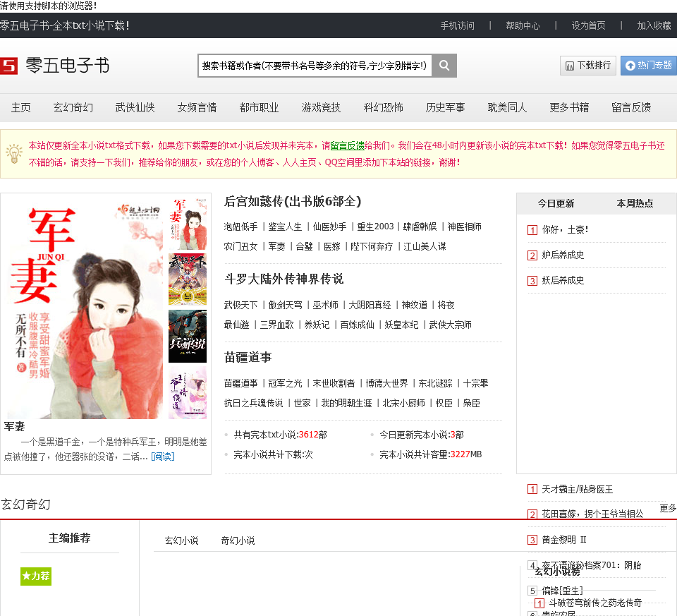Select small 军妻 cover thumbnail
Image resolution: width=677 pixels, height=616 pixels.
tap(188, 224)
